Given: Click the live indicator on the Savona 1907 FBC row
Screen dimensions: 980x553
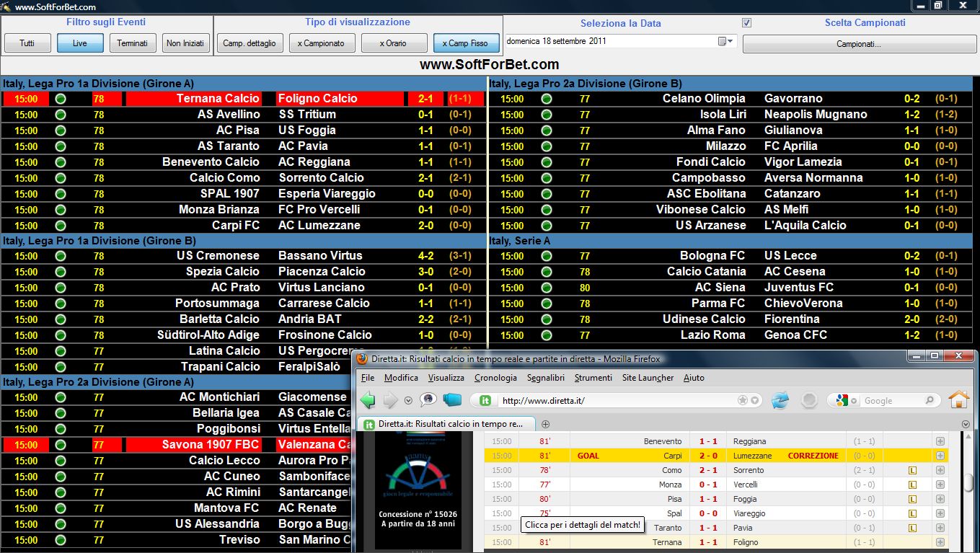Looking at the screenshot, I should click(x=61, y=445).
